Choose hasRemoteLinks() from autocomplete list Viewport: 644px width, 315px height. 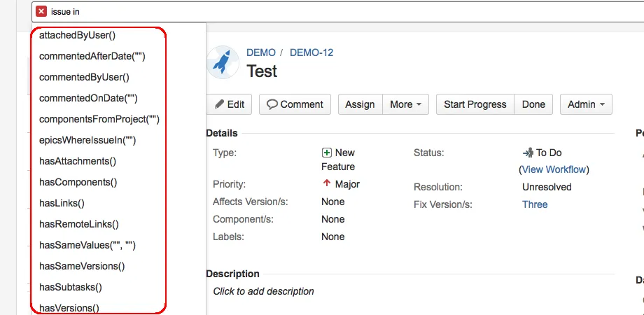79,224
